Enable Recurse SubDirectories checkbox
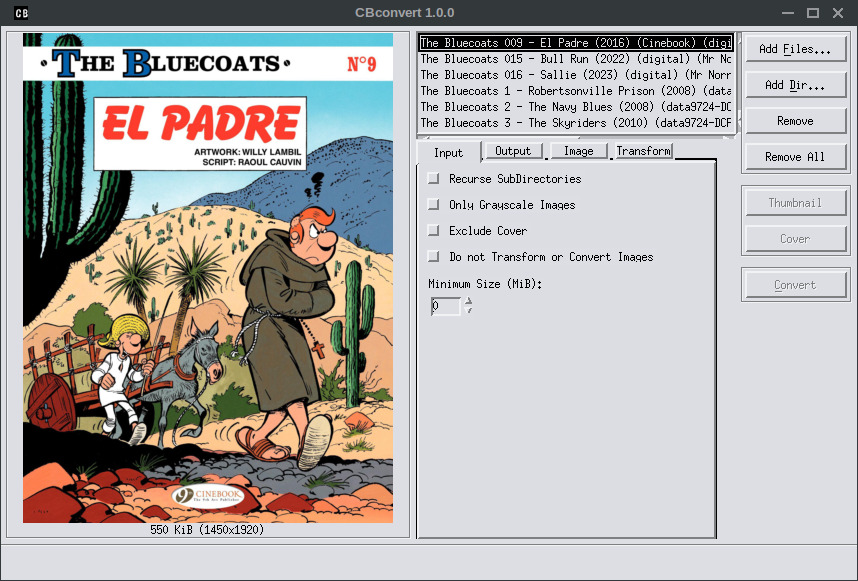The height and width of the screenshot is (581, 858). [x=433, y=179]
